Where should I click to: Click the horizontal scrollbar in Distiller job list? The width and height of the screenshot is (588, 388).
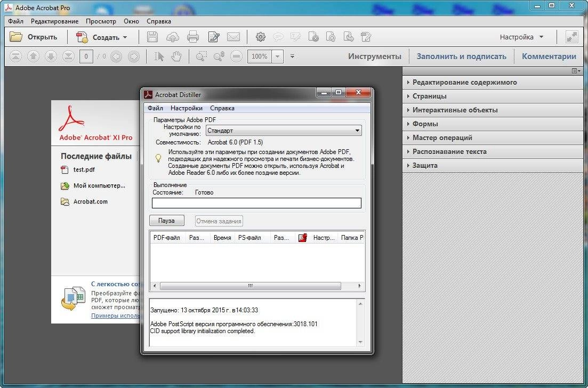tap(250, 286)
